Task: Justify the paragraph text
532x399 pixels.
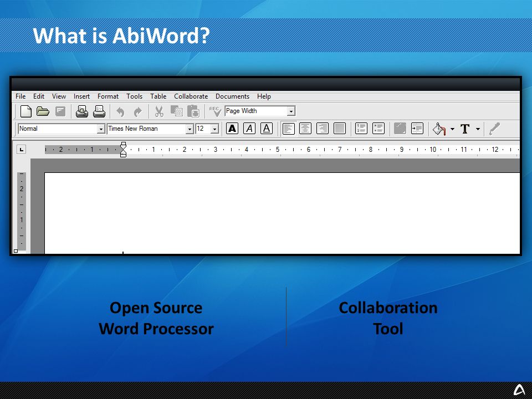Action: [340, 129]
